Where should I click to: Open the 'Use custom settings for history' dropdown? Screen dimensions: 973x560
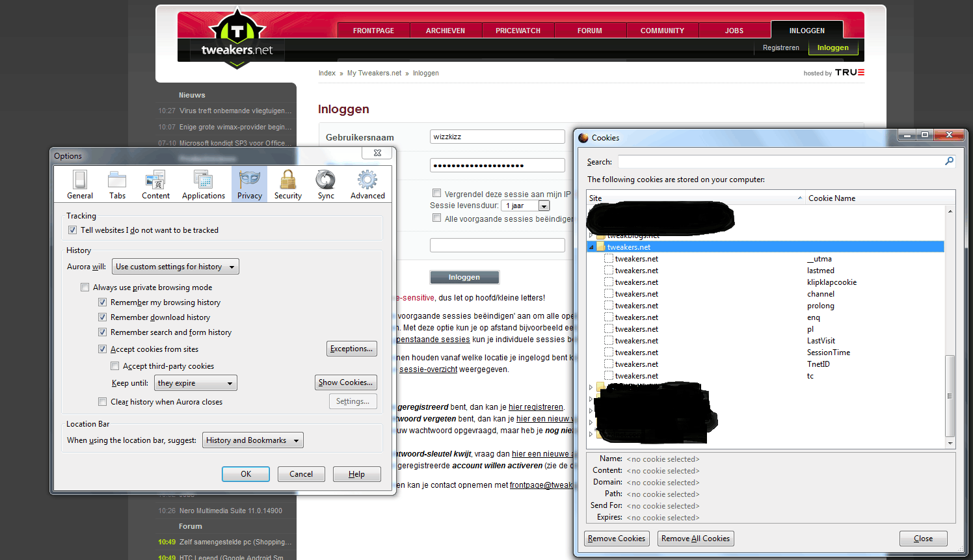(x=176, y=267)
